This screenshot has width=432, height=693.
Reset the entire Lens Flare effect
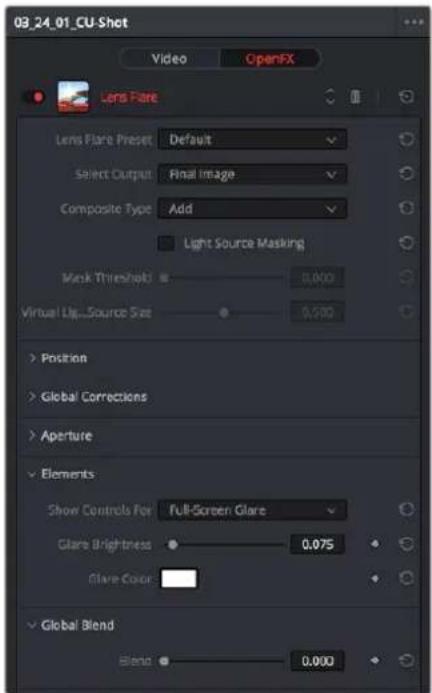tap(406, 96)
